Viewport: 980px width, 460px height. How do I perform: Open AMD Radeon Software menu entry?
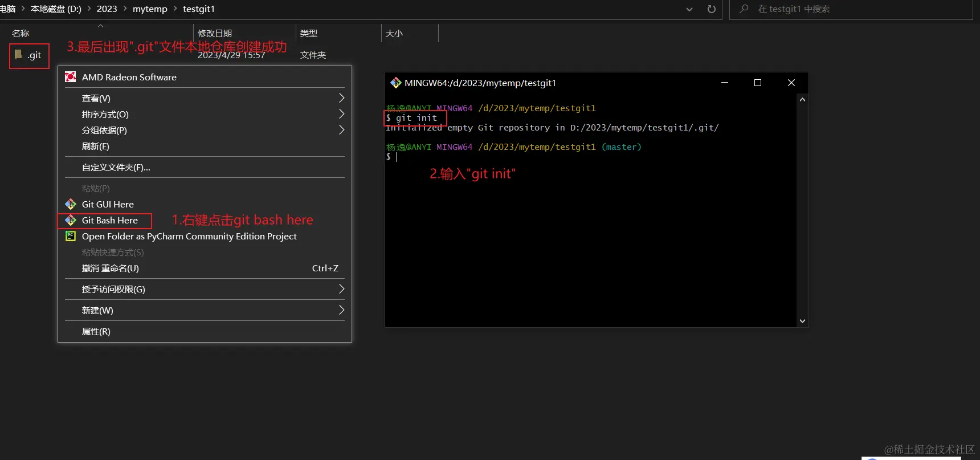[205, 77]
